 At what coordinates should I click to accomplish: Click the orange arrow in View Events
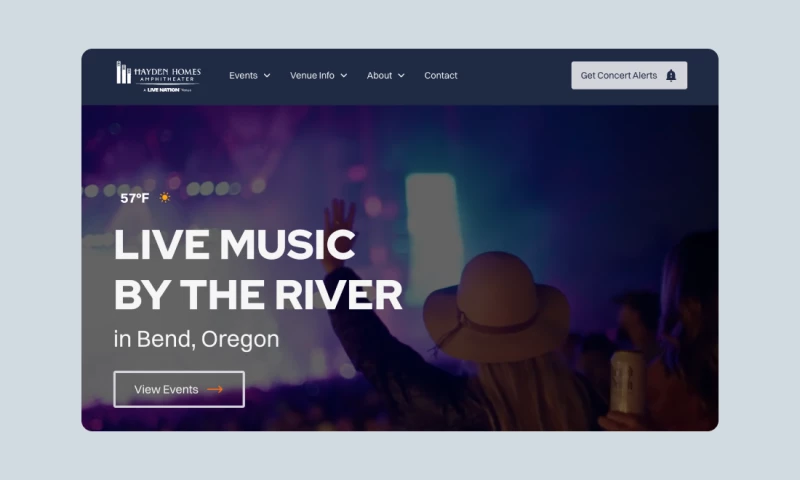(215, 389)
